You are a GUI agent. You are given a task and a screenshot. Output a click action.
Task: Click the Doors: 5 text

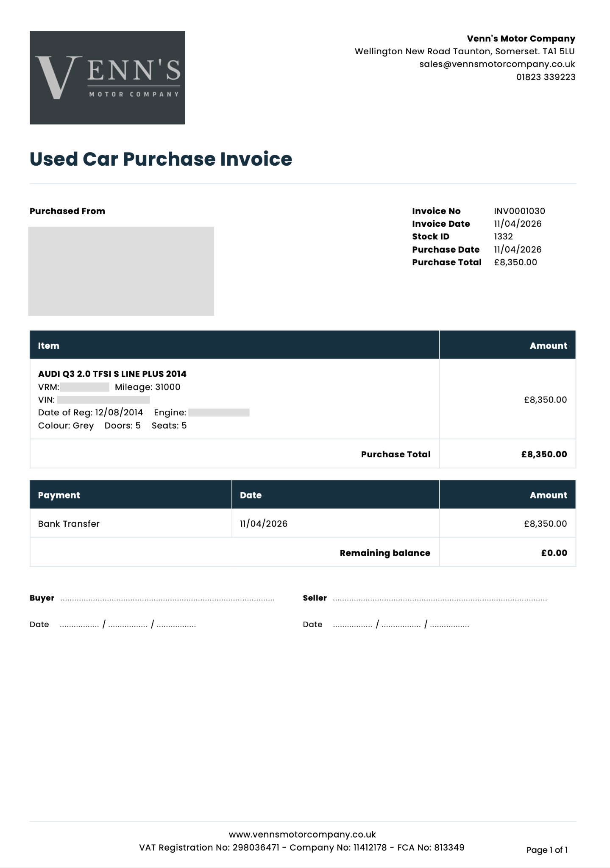(x=123, y=426)
